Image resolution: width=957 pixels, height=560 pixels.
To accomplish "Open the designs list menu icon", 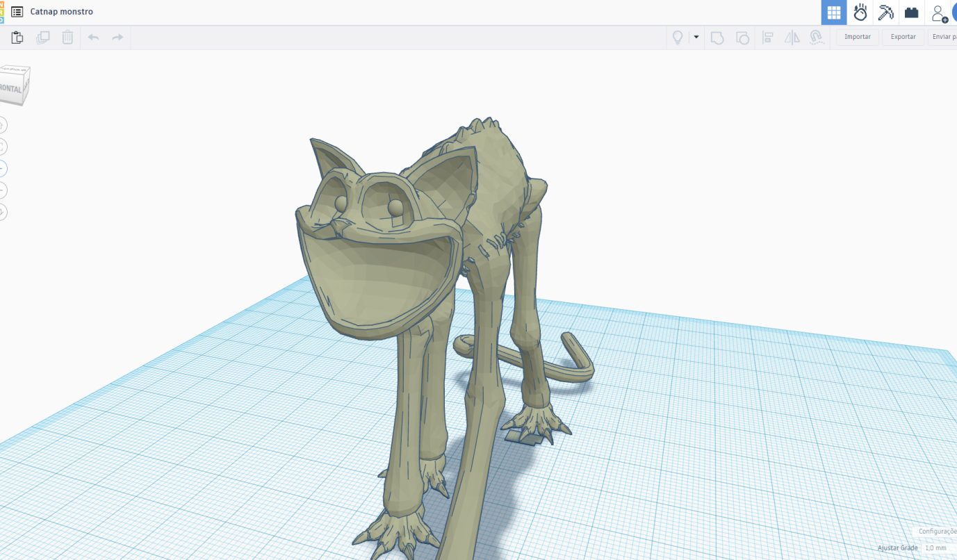I will tap(17, 12).
